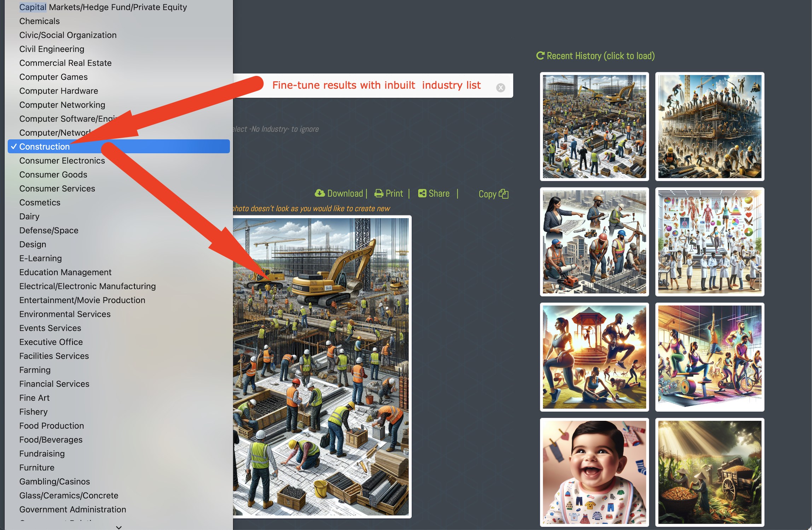Open the Print link
This screenshot has width=812, height=530.
point(394,193)
